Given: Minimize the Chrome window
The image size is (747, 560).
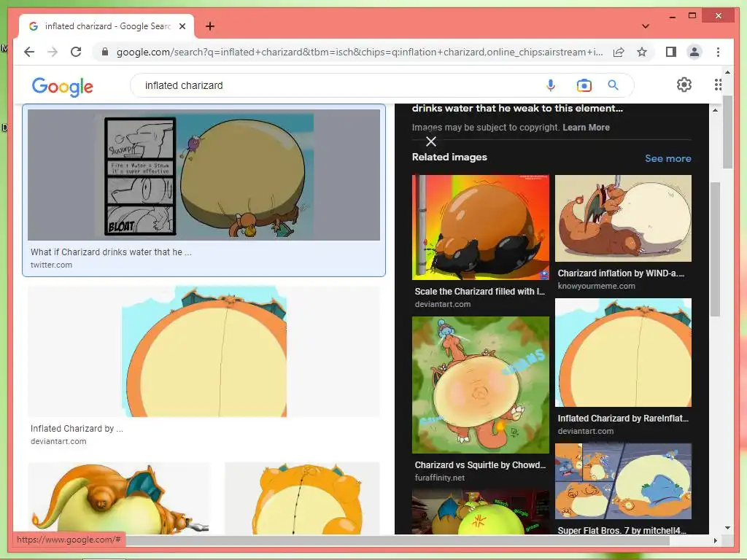Looking at the screenshot, I should [x=672, y=16].
